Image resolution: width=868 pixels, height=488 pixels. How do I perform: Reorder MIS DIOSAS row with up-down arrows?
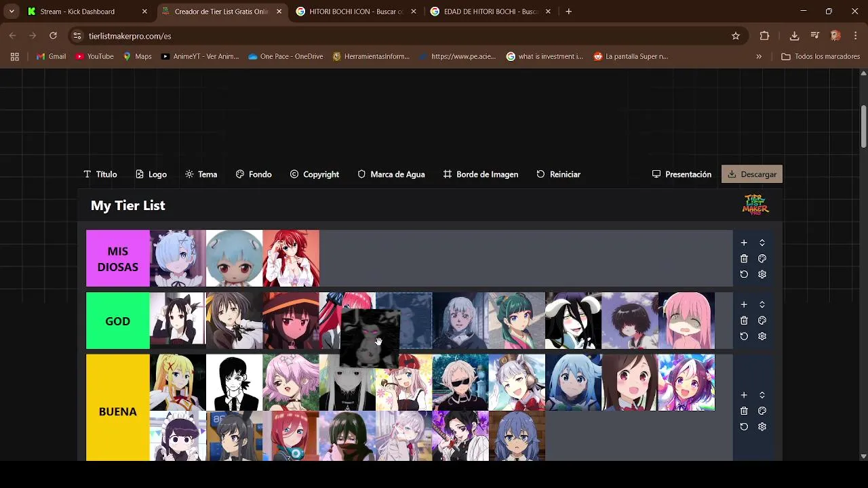pyautogui.click(x=762, y=243)
